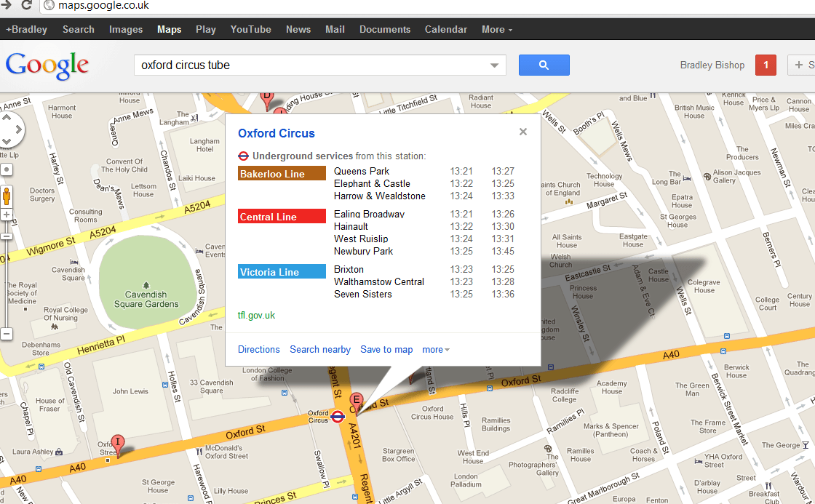This screenshot has height=504, width=815.
Task: Click the Laura Ashley shopping icon
Action: (x=59, y=452)
